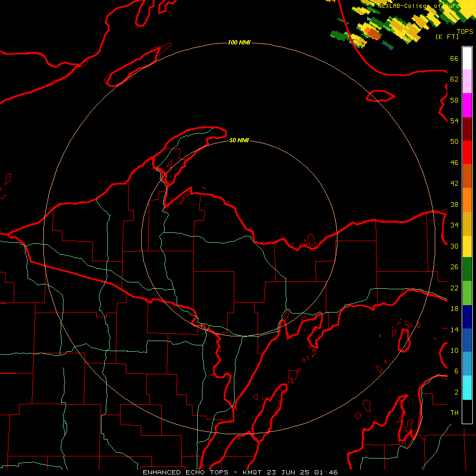Click the white swatch in the tops legend
Image resolution: width=476 pixels, height=476 pixels.
[467, 58]
